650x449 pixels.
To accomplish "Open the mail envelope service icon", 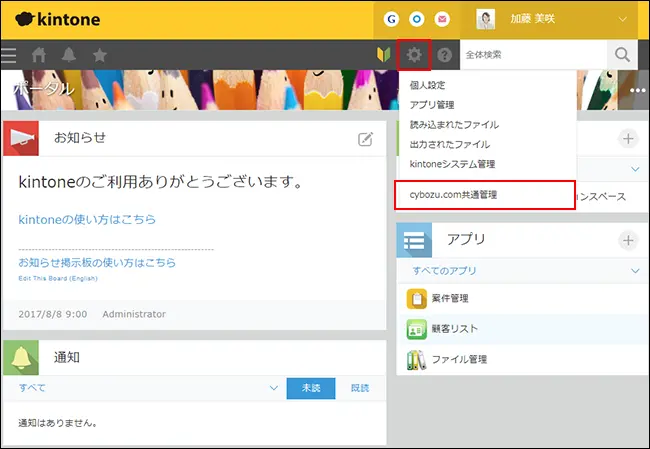I will click(x=442, y=19).
